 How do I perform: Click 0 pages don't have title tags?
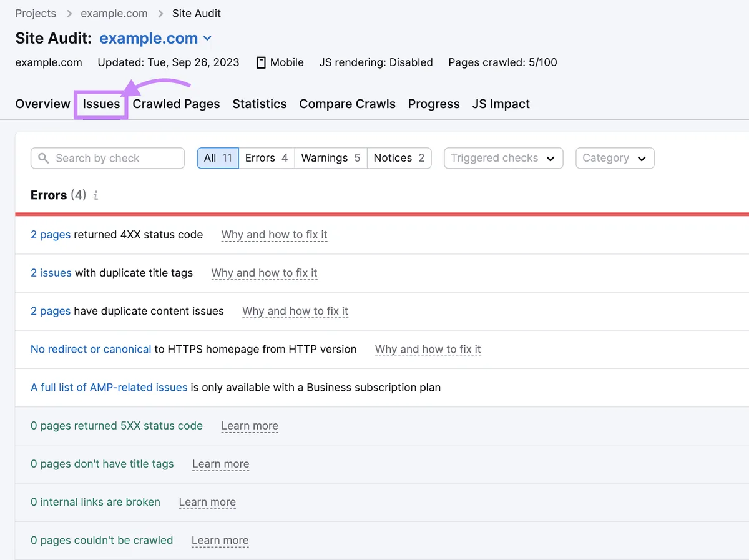(102, 464)
